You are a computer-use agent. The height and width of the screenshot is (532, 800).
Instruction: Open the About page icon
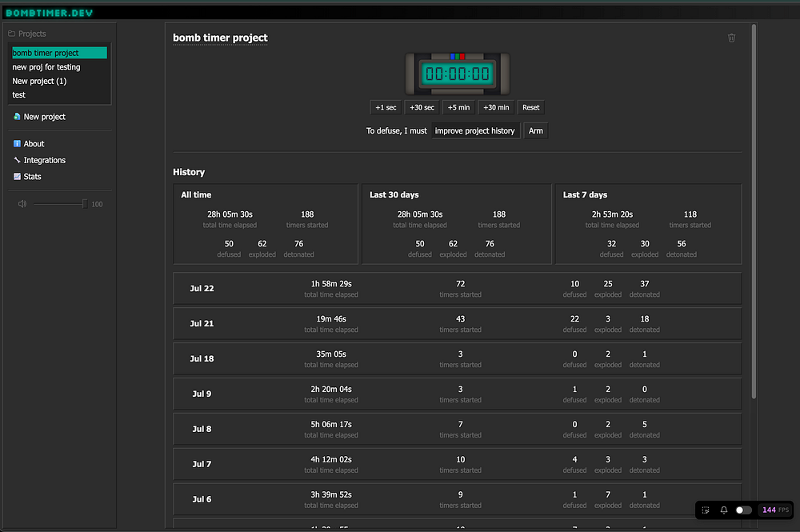point(17,144)
